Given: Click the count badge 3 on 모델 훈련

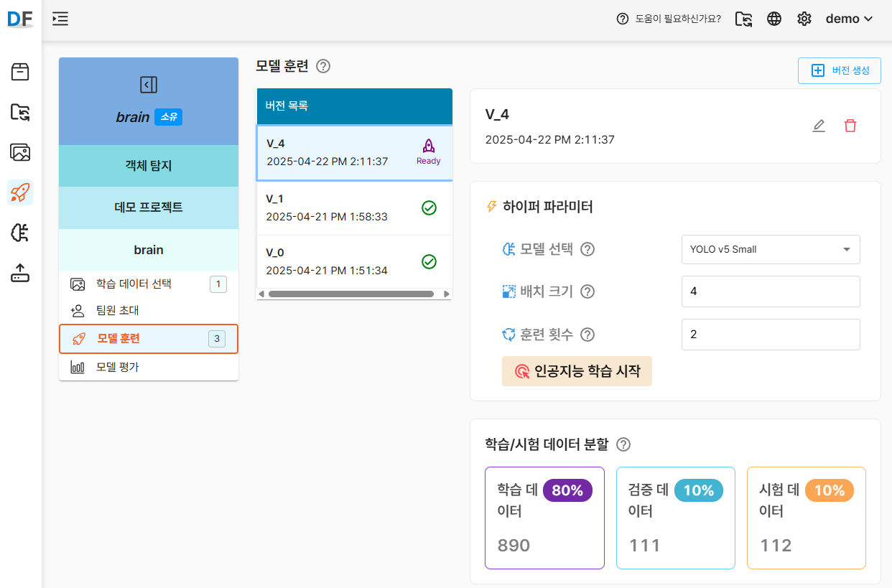Looking at the screenshot, I should pyautogui.click(x=217, y=339).
